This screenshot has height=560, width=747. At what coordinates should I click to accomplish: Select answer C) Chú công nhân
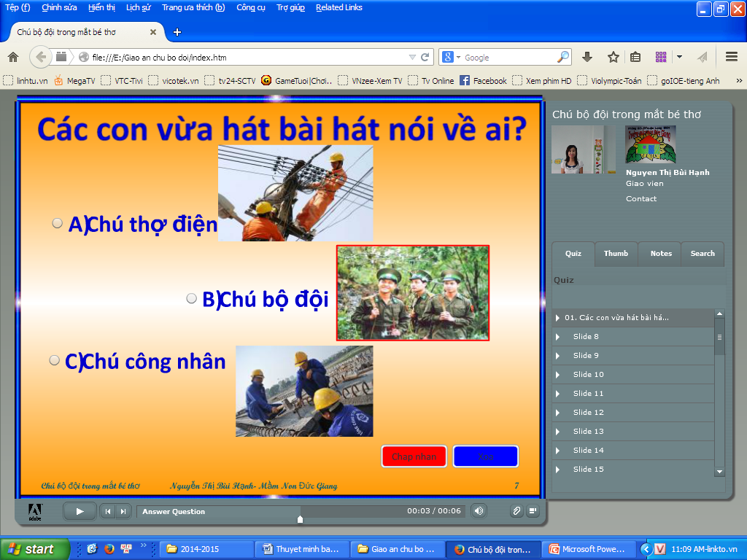click(x=55, y=360)
